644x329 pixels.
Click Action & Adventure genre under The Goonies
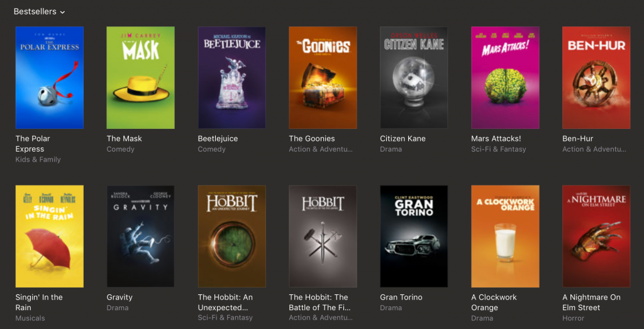pos(321,149)
